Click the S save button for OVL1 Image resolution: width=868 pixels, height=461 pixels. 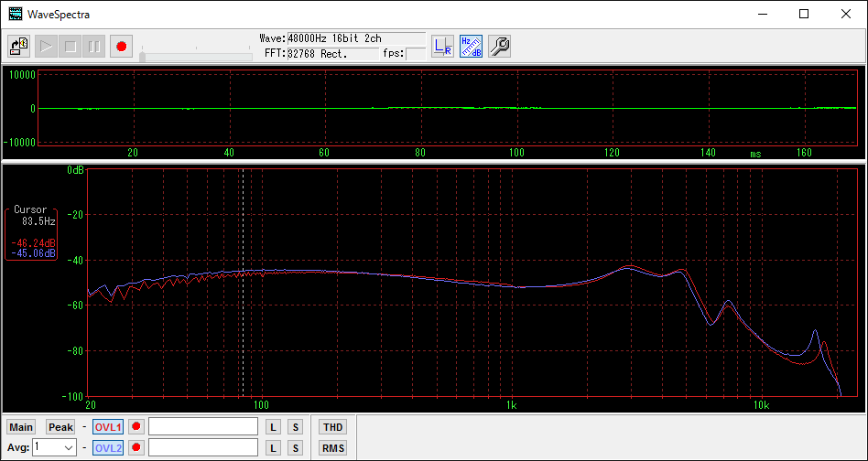coord(296,427)
